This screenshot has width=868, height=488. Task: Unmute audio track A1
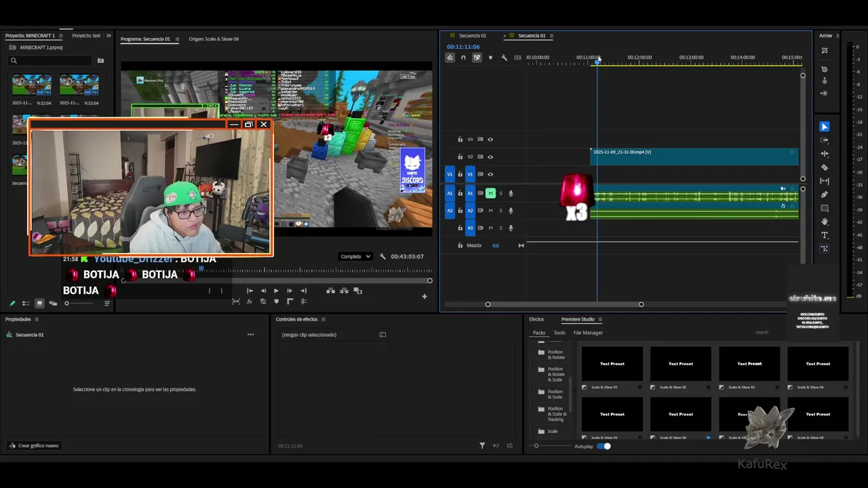pos(490,193)
